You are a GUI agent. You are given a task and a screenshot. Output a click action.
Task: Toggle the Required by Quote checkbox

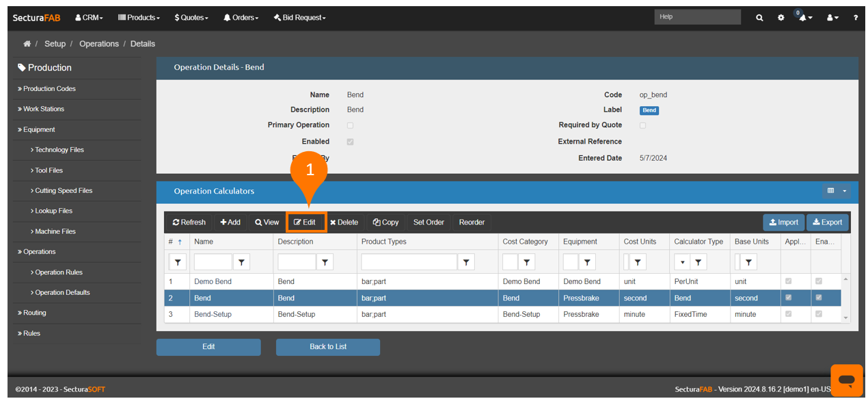pos(642,125)
